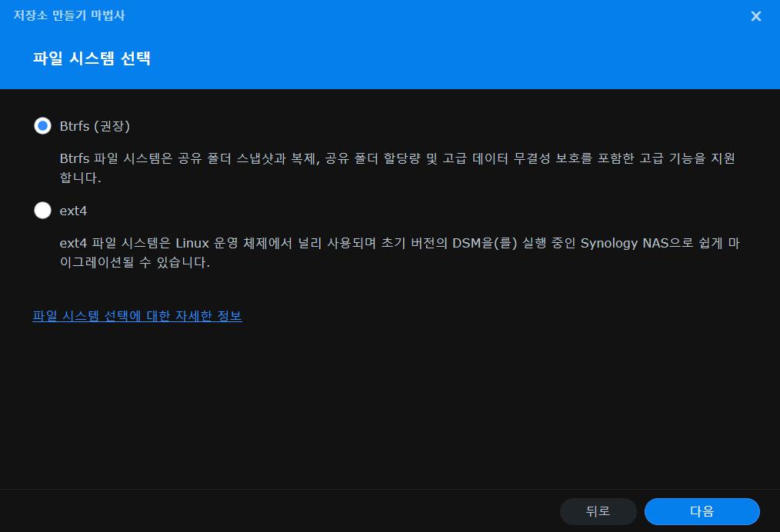Viewport: 780px width, 532px height.
Task: Open '파일 시스템 선택에 대한 자세한 정보' link
Action: point(137,316)
